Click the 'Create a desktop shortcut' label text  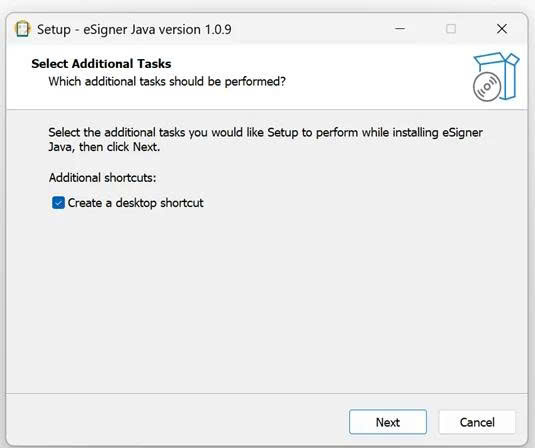135,203
